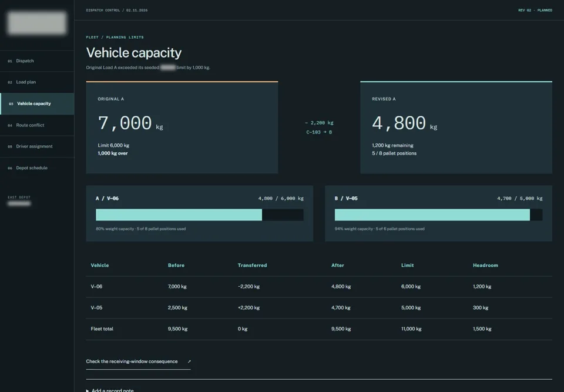Click the Vehicle column header

tap(100, 265)
